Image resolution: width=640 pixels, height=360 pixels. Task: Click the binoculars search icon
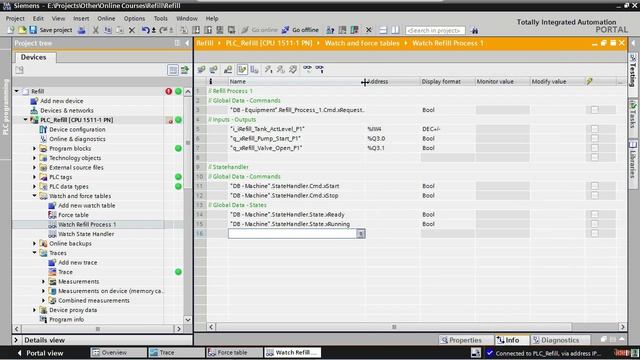[x=474, y=30]
